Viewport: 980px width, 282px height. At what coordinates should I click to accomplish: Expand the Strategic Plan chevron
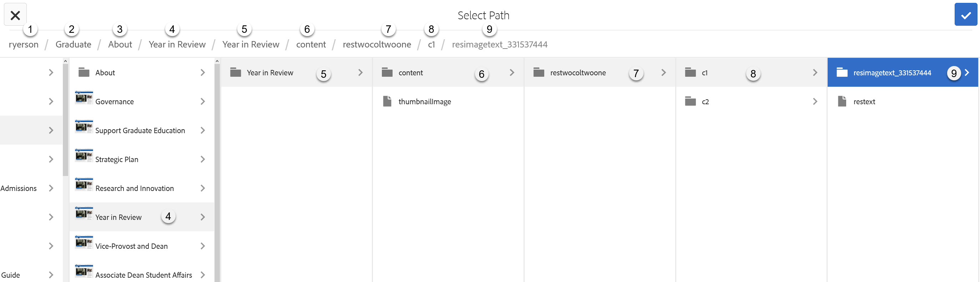pos(203,159)
